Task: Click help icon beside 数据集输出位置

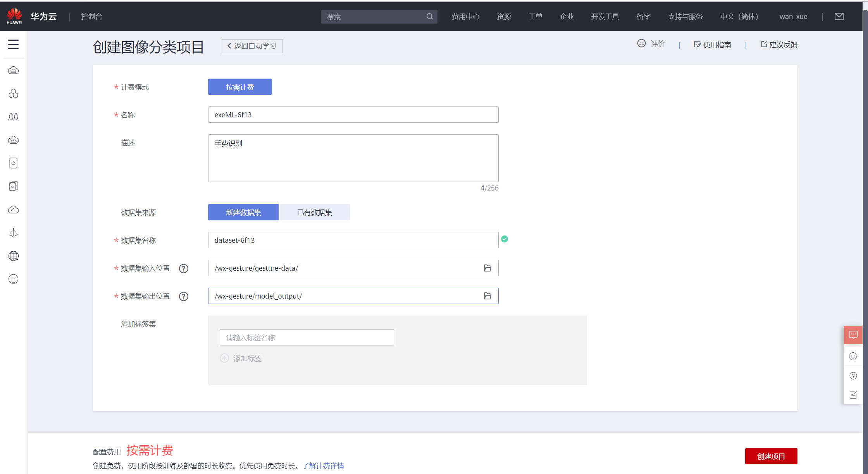Action: pos(183,296)
